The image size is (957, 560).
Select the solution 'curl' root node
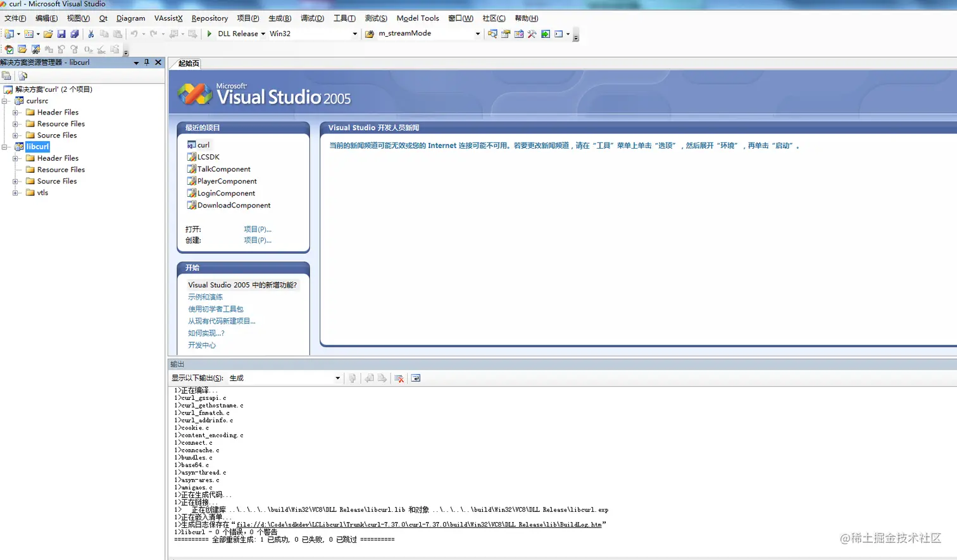(53, 89)
